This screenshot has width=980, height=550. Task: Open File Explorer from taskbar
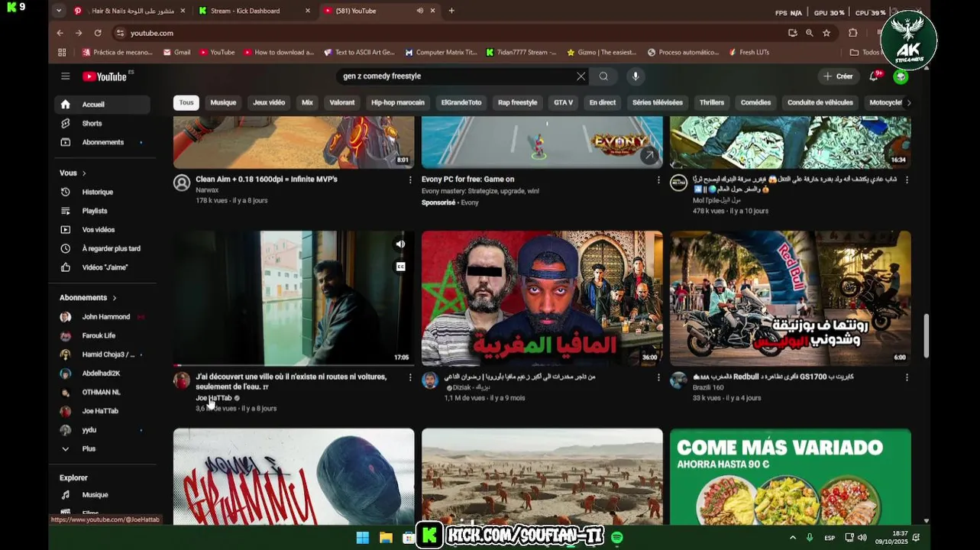coord(386,538)
